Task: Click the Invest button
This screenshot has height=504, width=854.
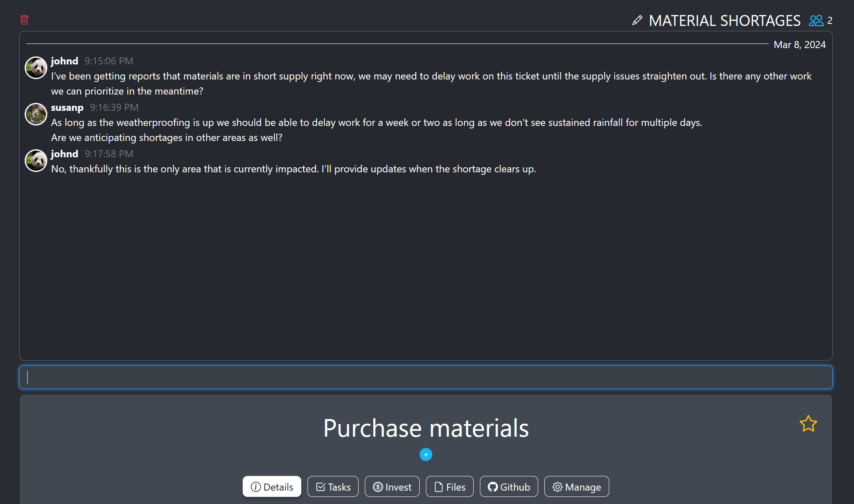Action: [392, 486]
